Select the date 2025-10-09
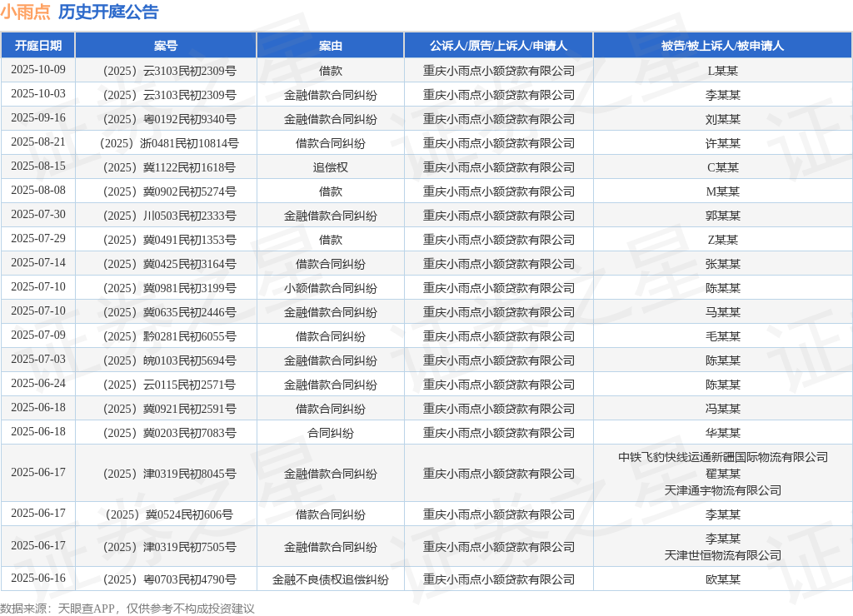The image size is (853, 616). pyautogui.click(x=38, y=70)
